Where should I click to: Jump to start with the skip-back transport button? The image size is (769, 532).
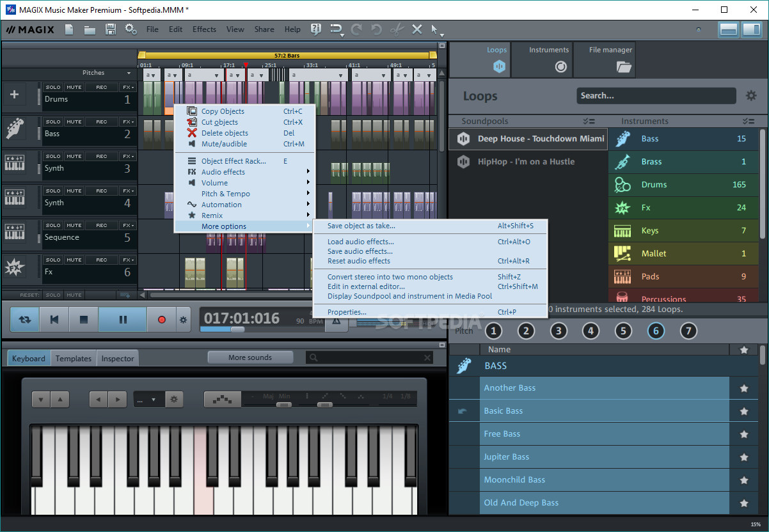54,319
